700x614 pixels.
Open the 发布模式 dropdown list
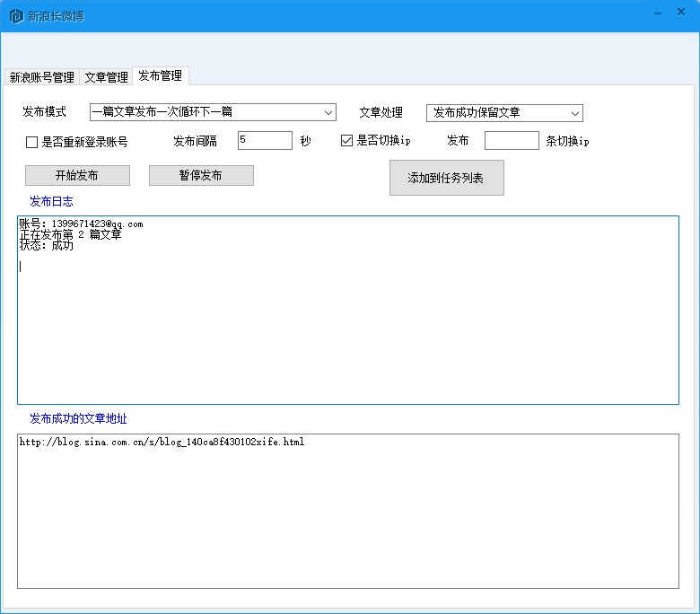(213, 112)
